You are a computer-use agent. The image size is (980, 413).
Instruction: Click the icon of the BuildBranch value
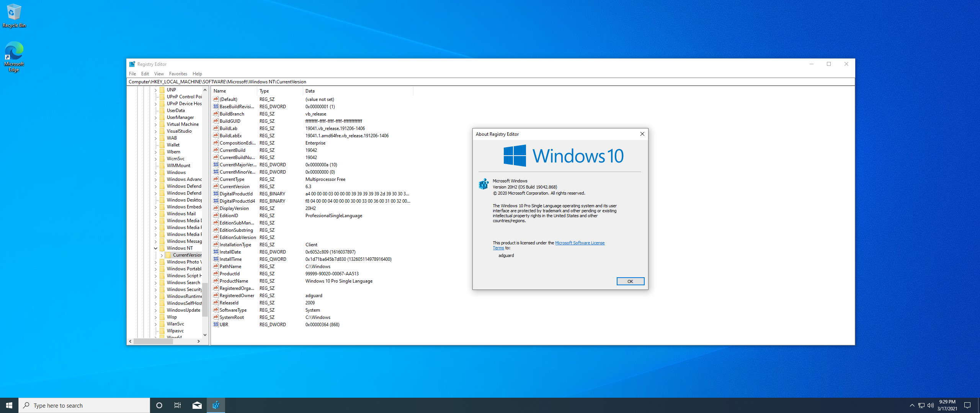(x=216, y=114)
